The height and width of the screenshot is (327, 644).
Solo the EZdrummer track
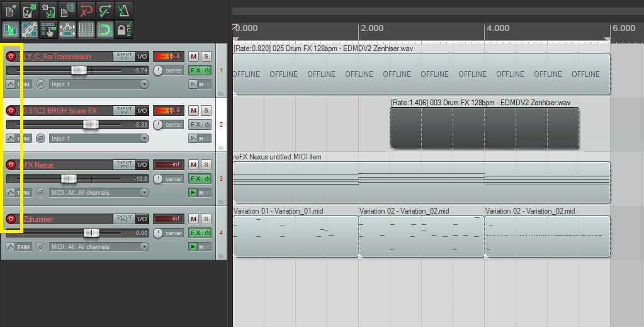coord(206,219)
